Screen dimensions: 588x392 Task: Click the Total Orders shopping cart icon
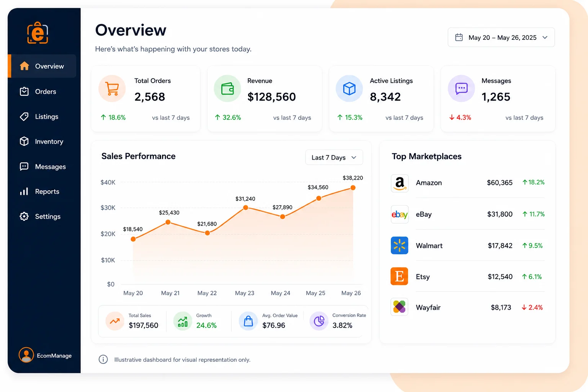112,88
